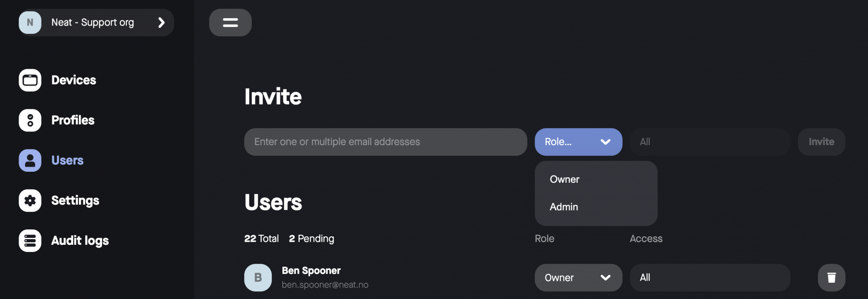Expand the Neat - Support org selector arrow

[161, 22]
